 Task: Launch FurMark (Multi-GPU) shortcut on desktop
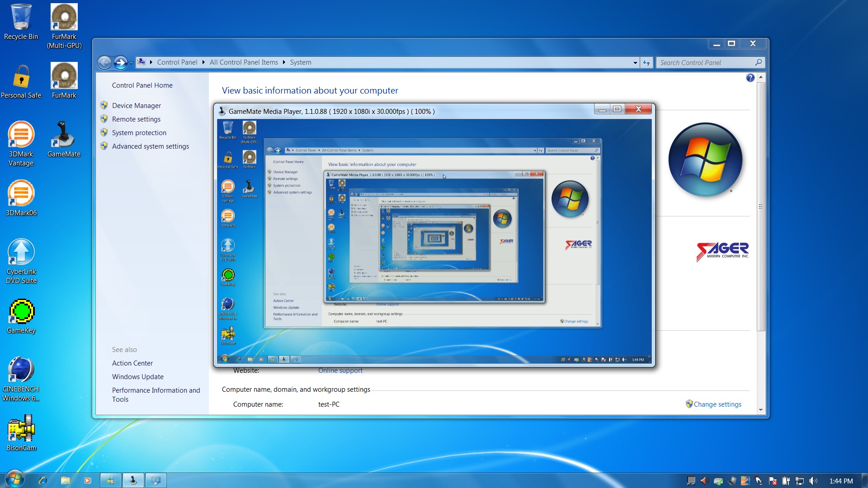tap(64, 26)
